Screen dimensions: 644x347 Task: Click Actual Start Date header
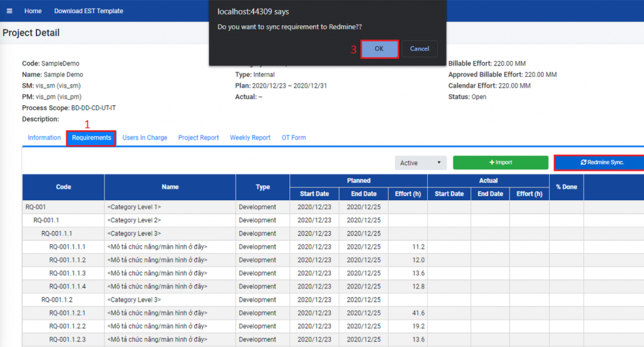point(449,193)
